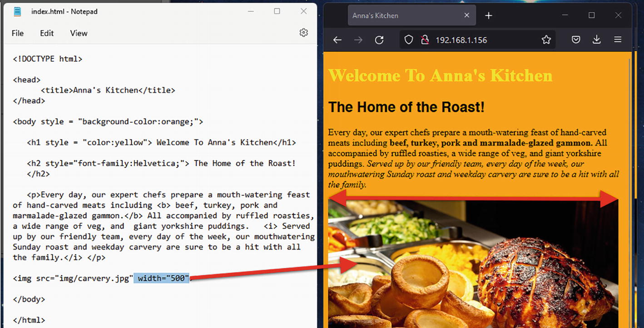This screenshot has width=644, height=328.
Task: Click the Firefox back arrow
Action: coord(337,40)
